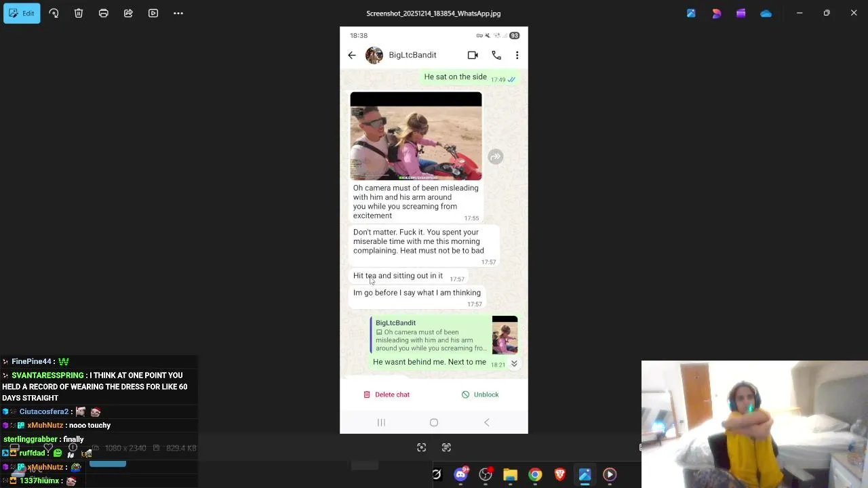Open OBS Studio from the taskbar
The height and width of the screenshot is (488, 868).
coord(486,474)
